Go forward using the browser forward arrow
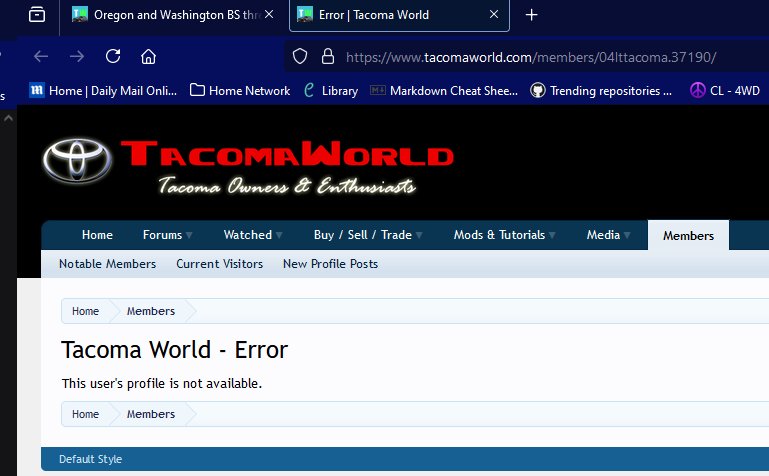The height and width of the screenshot is (476, 769). click(x=77, y=56)
